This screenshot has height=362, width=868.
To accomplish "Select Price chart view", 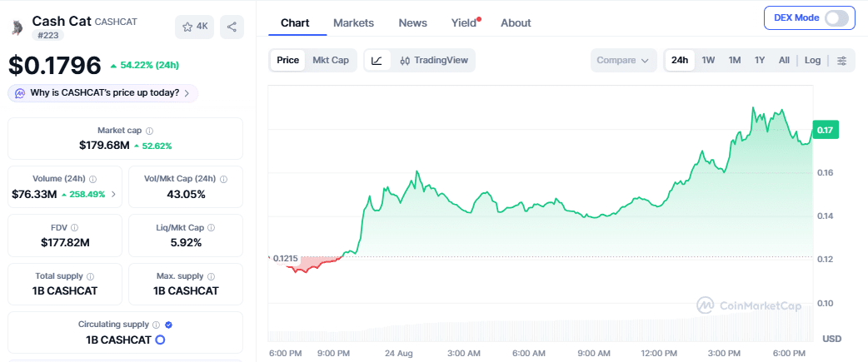I will (288, 60).
